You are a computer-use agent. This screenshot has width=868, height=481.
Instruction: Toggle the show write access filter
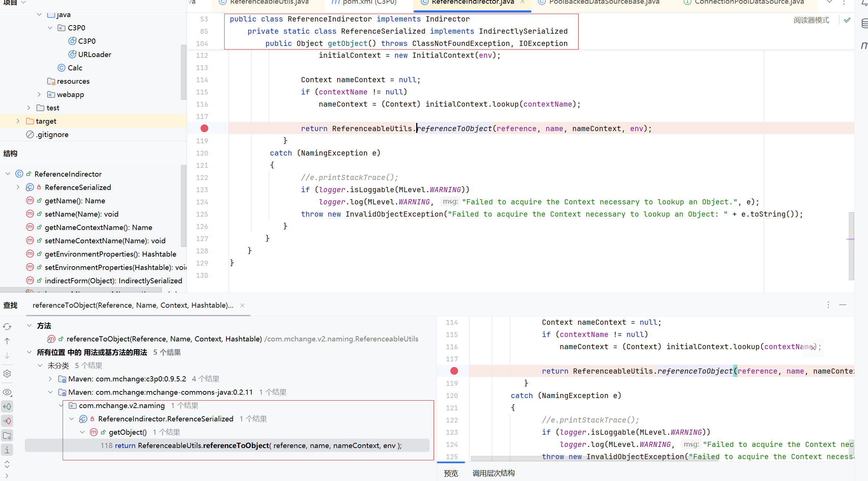(x=7, y=421)
